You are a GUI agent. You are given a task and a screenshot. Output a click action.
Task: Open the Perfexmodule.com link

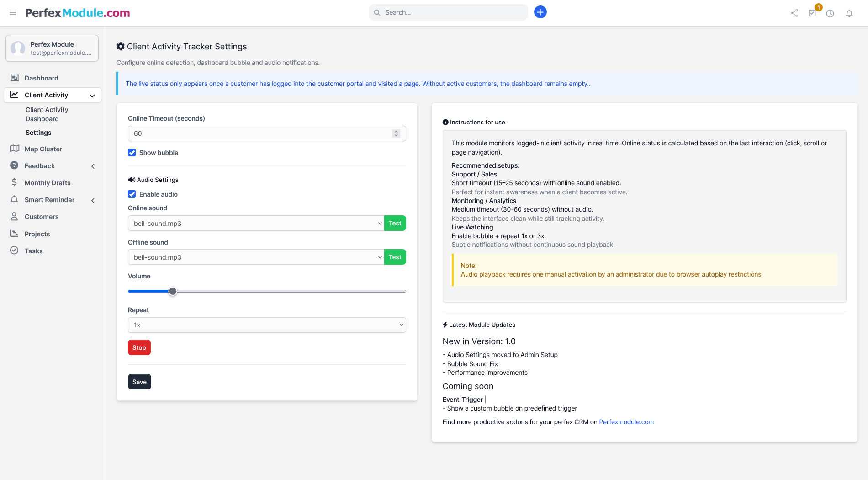626,421
